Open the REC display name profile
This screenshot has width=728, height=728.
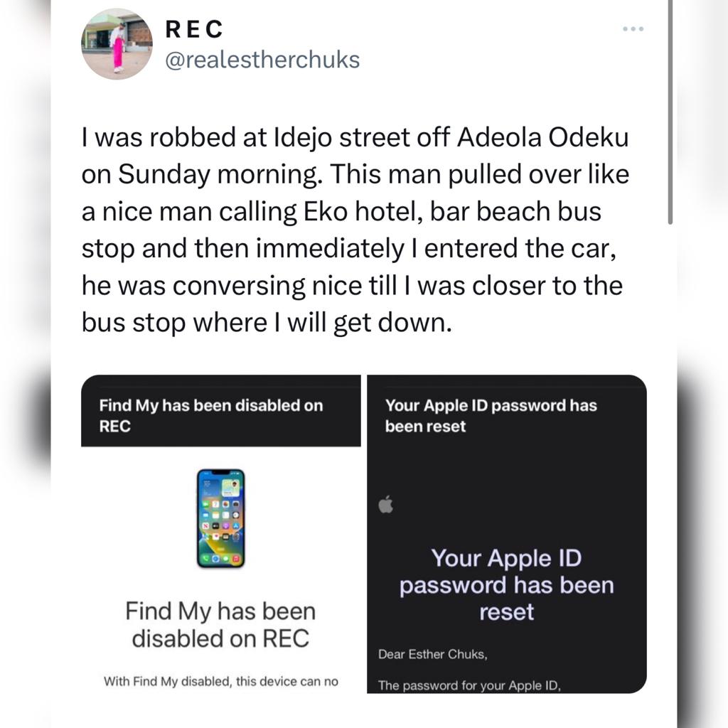click(x=194, y=29)
